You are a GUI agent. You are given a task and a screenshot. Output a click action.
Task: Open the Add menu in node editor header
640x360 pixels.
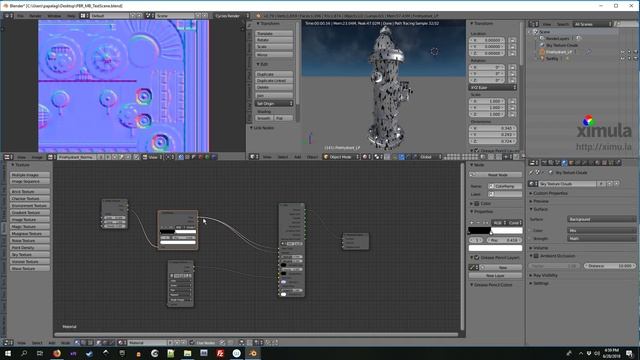pos(52,343)
